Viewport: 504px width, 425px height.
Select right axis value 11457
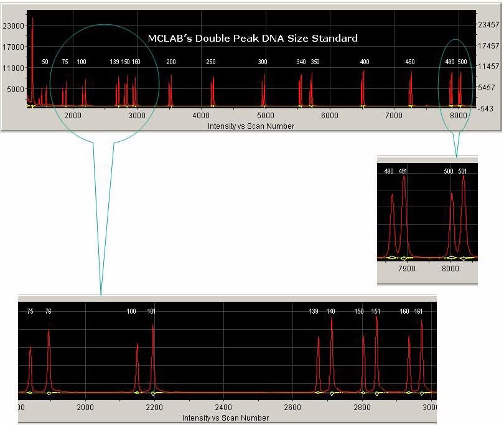[489, 67]
